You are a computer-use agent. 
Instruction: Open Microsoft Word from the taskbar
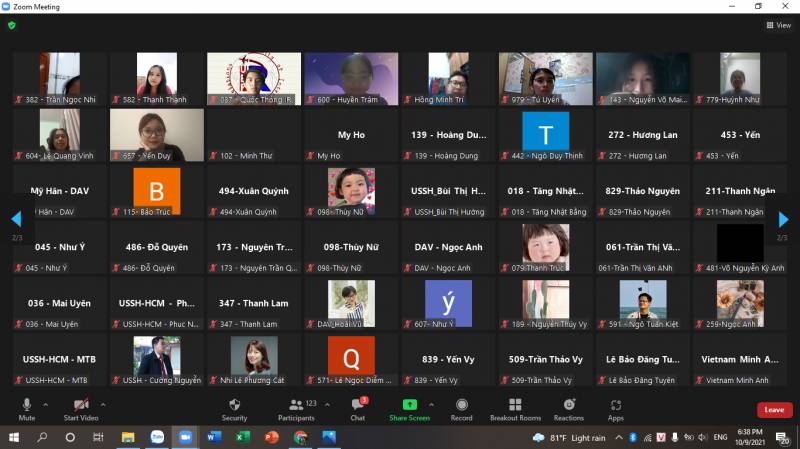(x=213, y=438)
